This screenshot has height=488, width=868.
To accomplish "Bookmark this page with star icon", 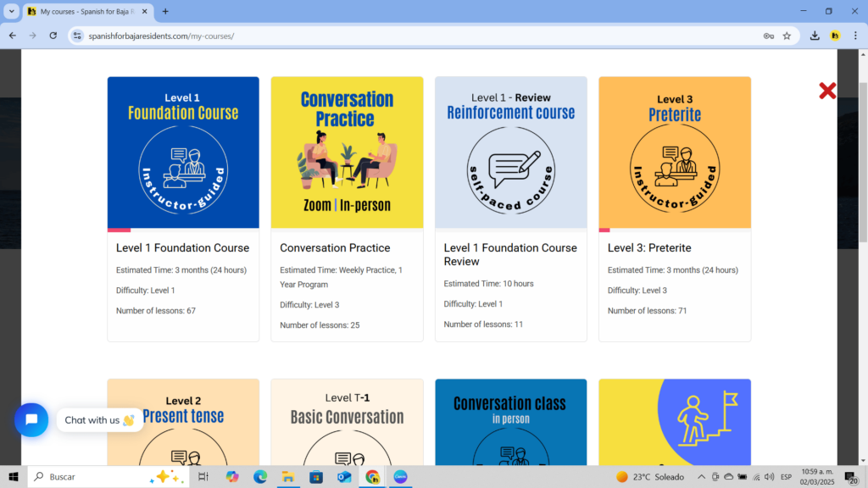I will click(x=787, y=36).
